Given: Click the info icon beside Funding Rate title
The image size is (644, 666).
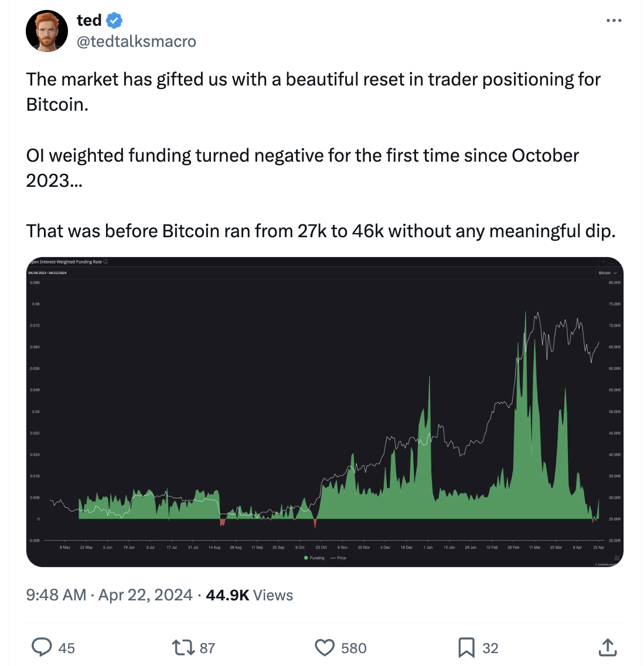Looking at the screenshot, I should 105,262.
